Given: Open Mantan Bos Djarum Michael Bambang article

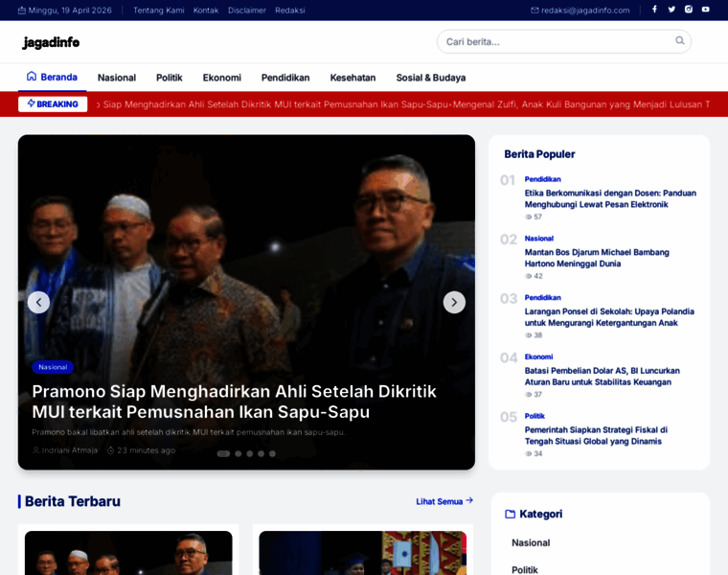Looking at the screenshot, I should click(597, 258).
